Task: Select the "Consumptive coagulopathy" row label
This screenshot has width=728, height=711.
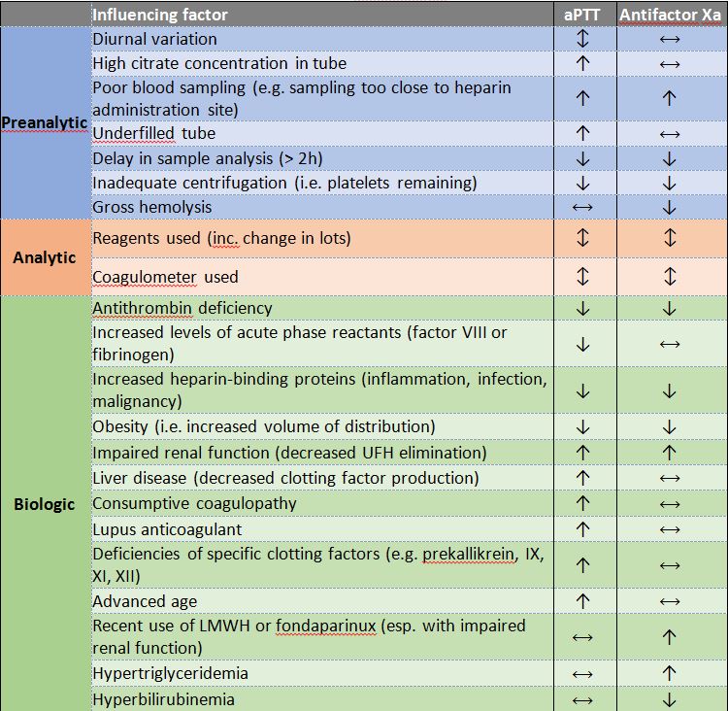Action: (x=194, y=504)
